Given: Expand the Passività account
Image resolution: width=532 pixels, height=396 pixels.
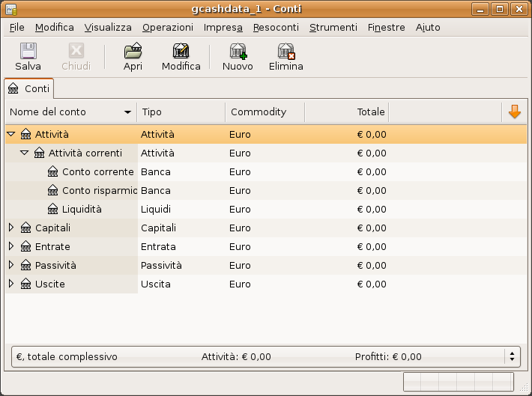Looking at the screenshot, I should [10, 265].
